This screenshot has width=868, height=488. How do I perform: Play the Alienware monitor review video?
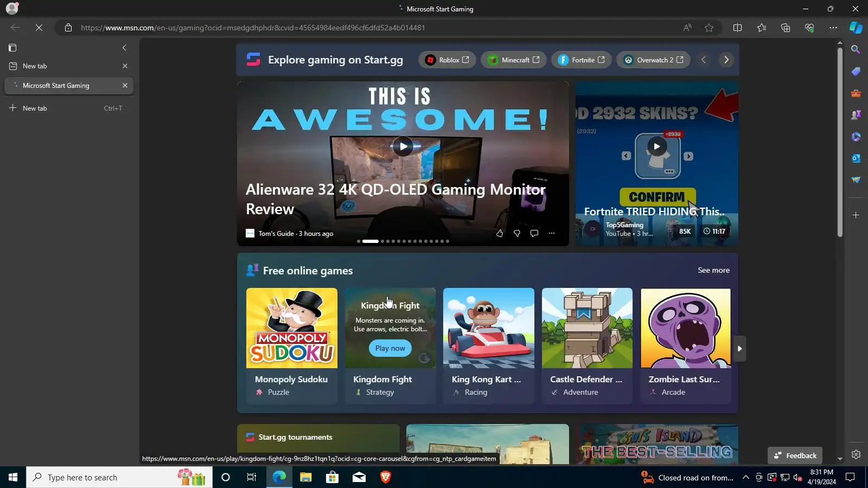click(403, 146)
